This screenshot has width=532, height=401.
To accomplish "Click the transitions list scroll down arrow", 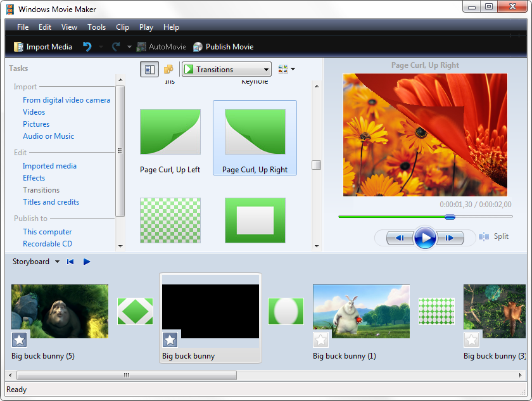I will click(x=317, y=246).
